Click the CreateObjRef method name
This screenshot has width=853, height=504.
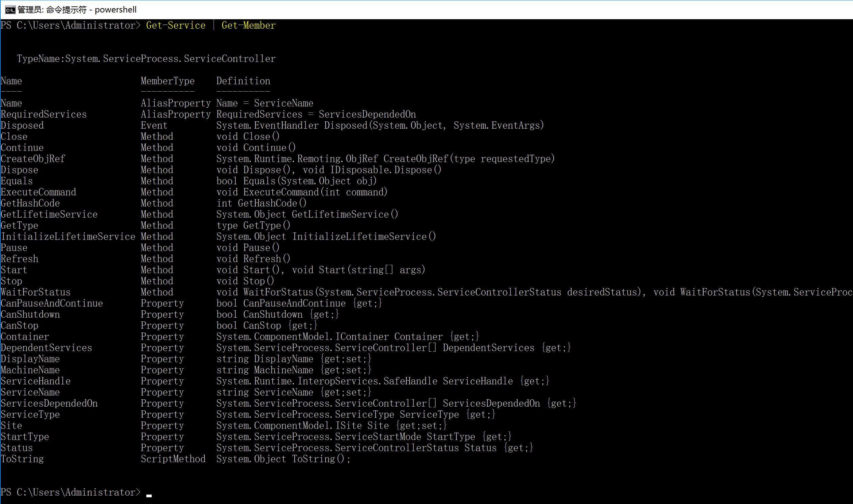pyautogui.click(x=33, y=159)
